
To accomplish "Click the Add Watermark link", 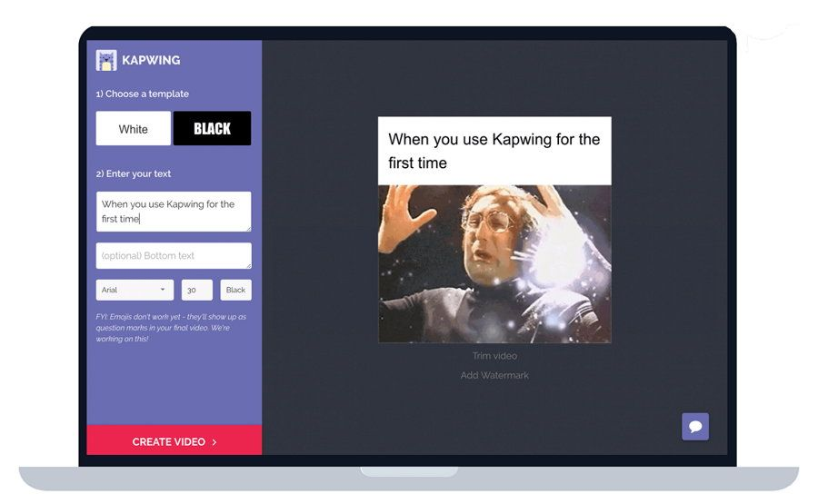I will coord(494,375).
